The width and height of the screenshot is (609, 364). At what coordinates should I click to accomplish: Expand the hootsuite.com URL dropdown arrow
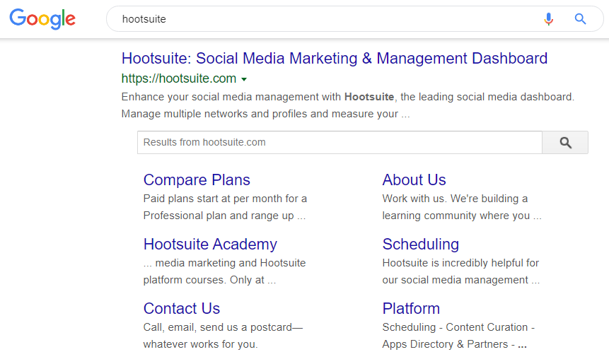[244, 79]
